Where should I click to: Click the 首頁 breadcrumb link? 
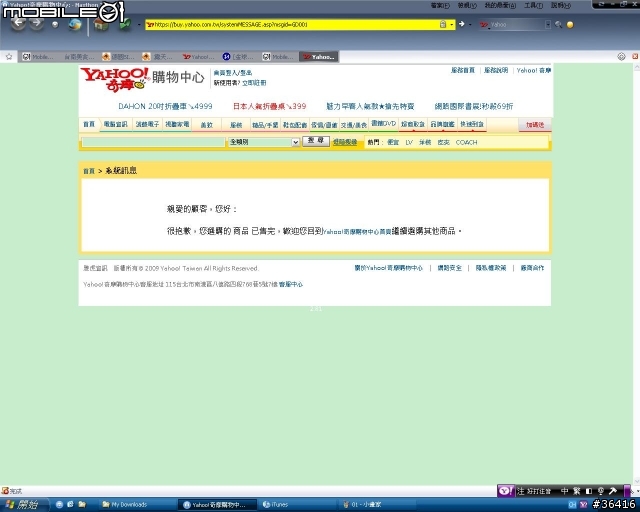89,171
